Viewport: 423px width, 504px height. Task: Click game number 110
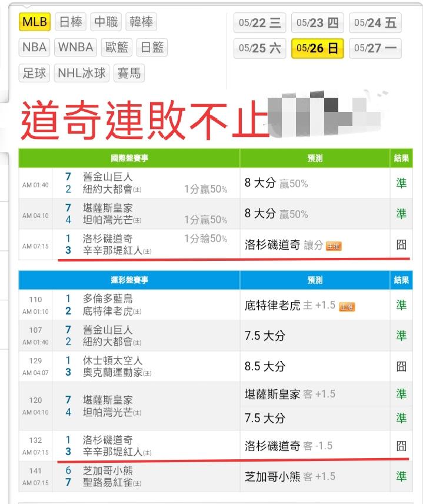[35, 300]
